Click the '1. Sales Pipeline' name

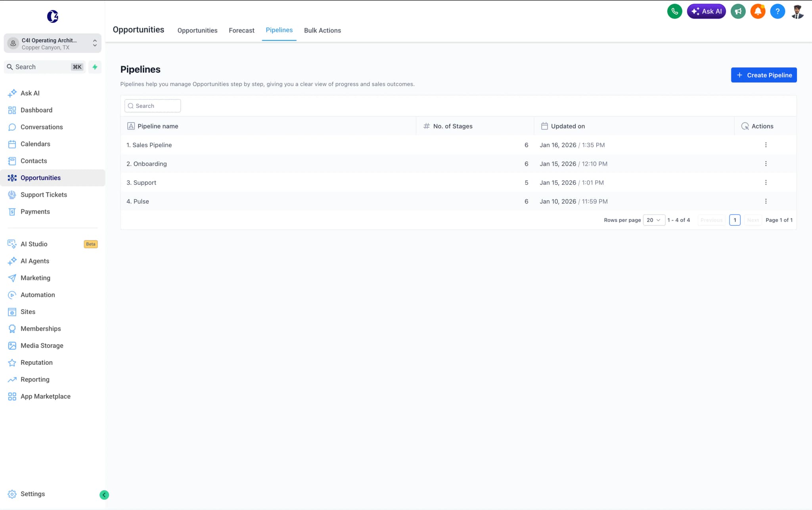coord(149,145)
